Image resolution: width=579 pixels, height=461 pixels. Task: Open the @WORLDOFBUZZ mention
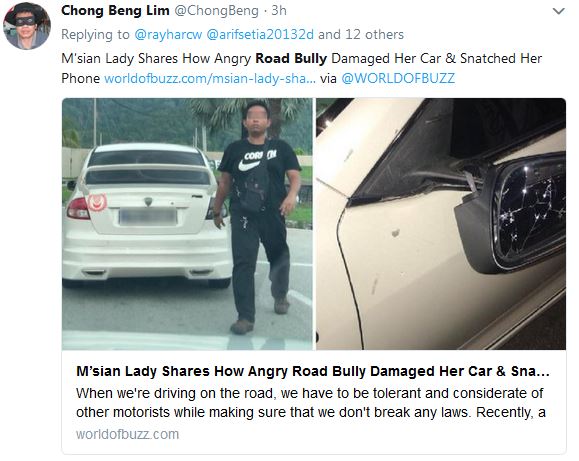pos(398,78)
